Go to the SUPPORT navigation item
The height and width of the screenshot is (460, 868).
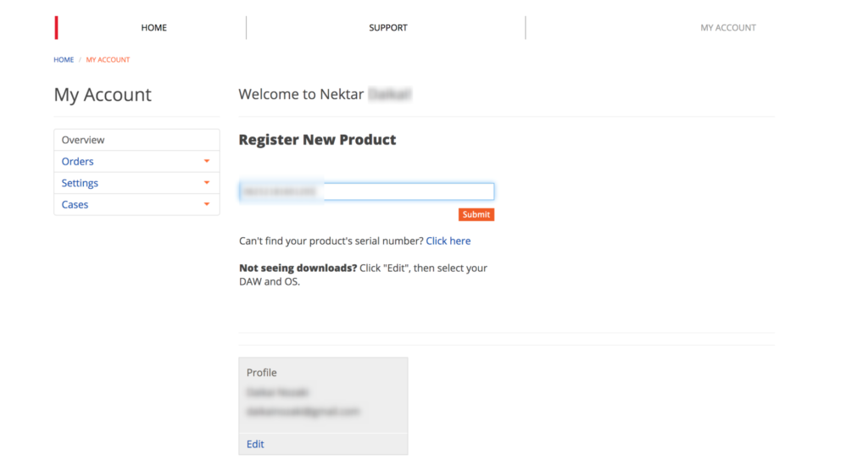[x=387, y=28]
